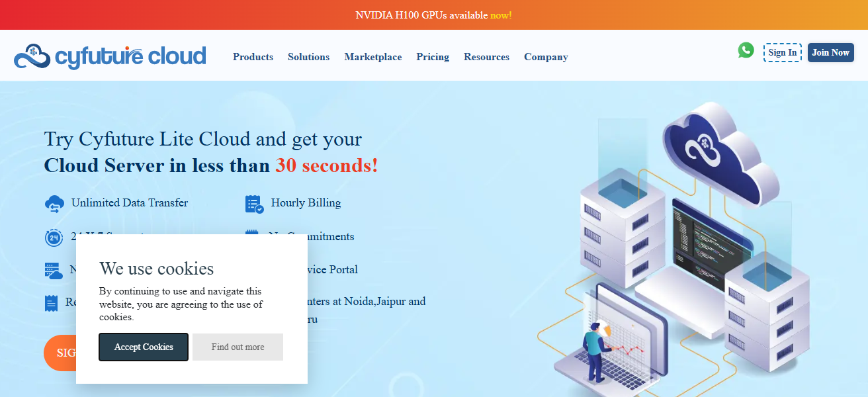Click the Unlimited Data Transfer cloud icon
The image size is (868, 397).
tap(54, 204)
